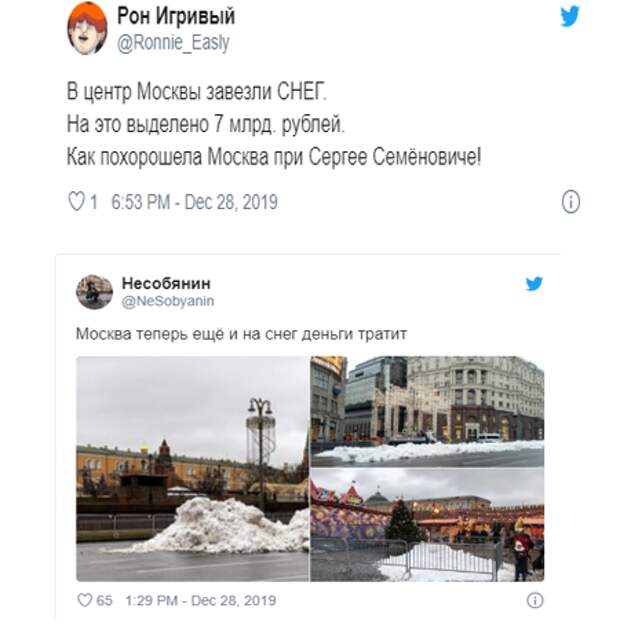The width and height of the screenshot is (620, 626).
Task: Open info icon on Ron's tweet
Action: (x=570, y=202)
